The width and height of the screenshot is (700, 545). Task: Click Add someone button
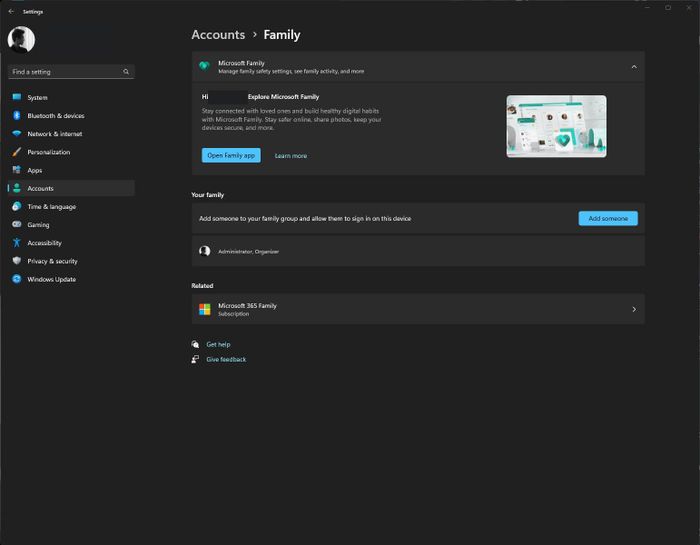tap(608, 218)
